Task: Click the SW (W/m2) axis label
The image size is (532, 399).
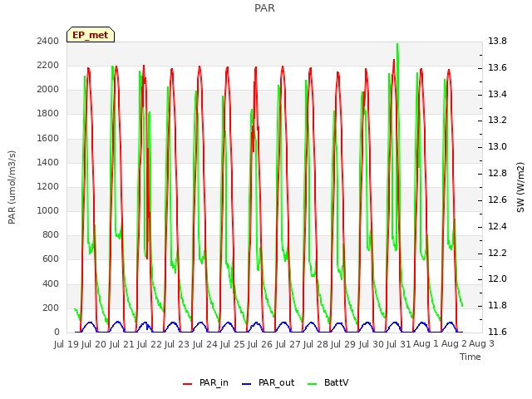Action: pos(520,187)
